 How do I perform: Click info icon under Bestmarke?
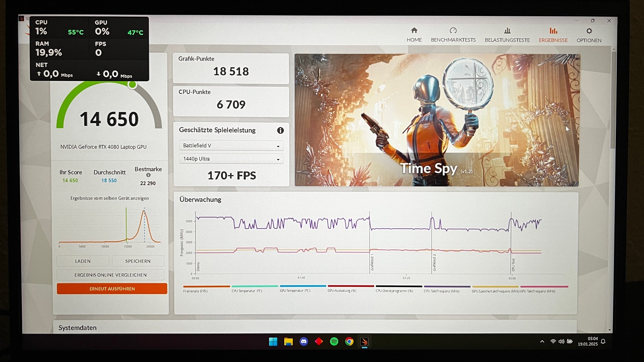[x=148, y=175]
